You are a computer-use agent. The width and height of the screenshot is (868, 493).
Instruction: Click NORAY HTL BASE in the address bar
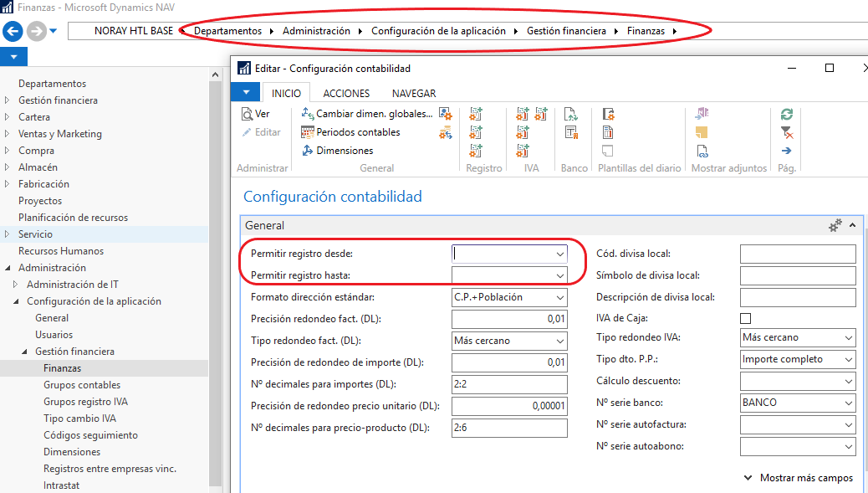pos(134,31)
